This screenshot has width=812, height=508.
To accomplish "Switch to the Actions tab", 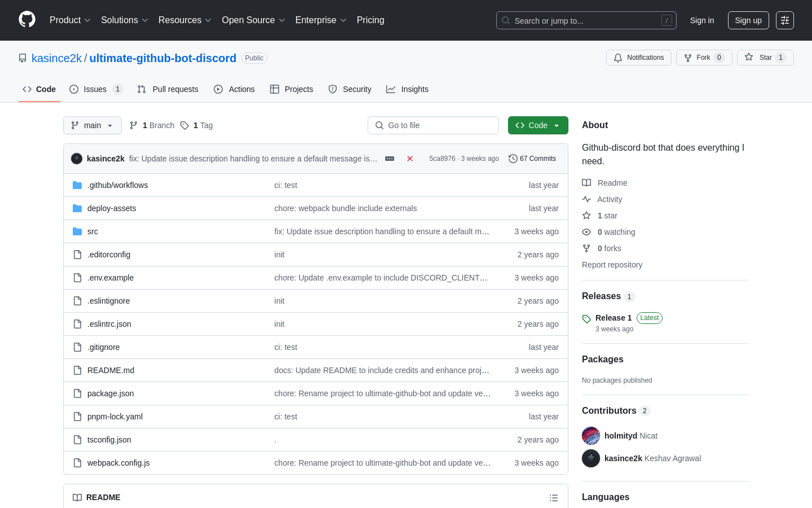I will pyautogui.click(x=235, y=89).
